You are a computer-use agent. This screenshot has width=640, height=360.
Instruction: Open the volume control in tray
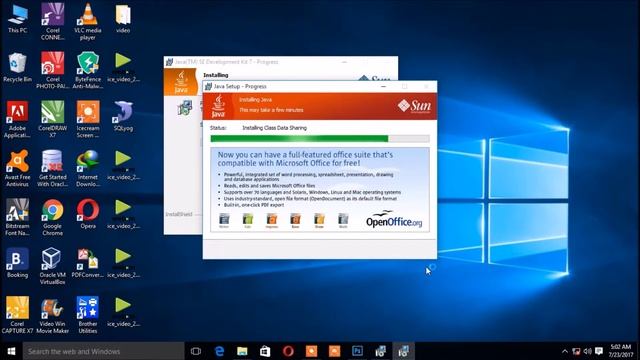click(x=587, y=351)
